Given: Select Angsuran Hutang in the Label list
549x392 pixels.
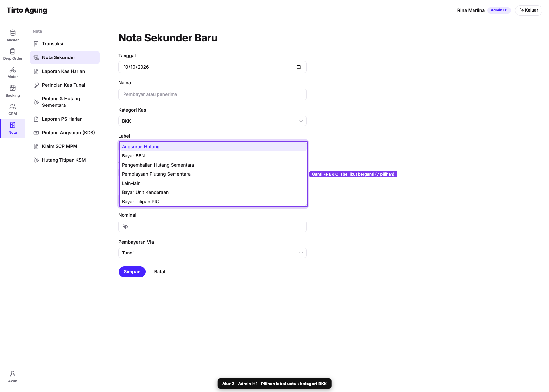Looking at the screenshot, I should point(213,147).
